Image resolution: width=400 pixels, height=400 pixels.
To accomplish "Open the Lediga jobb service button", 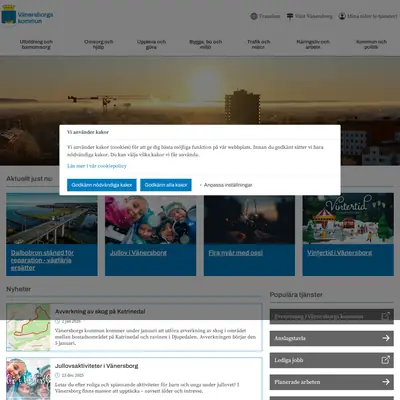I will [332, 360].
